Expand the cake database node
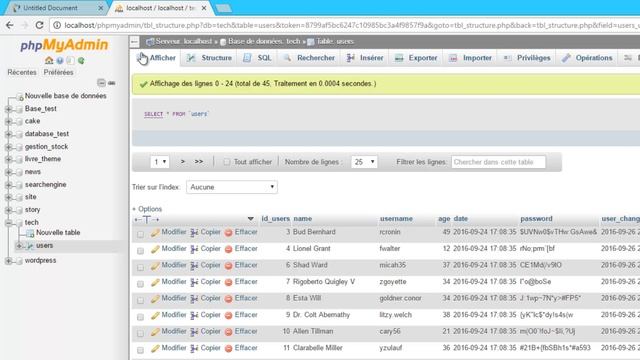The image size is (640, 360). tap(8, 122)
